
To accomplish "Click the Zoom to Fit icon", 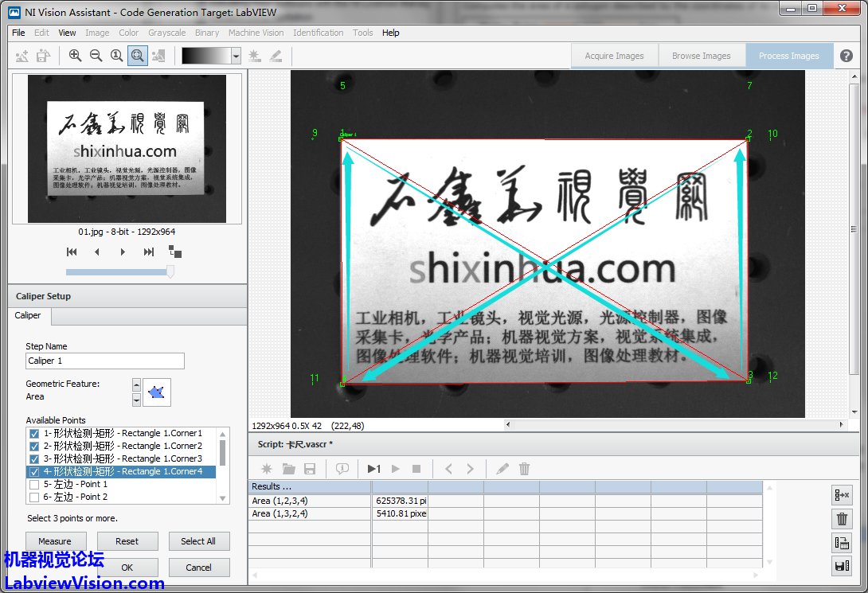I will point(137,56).
